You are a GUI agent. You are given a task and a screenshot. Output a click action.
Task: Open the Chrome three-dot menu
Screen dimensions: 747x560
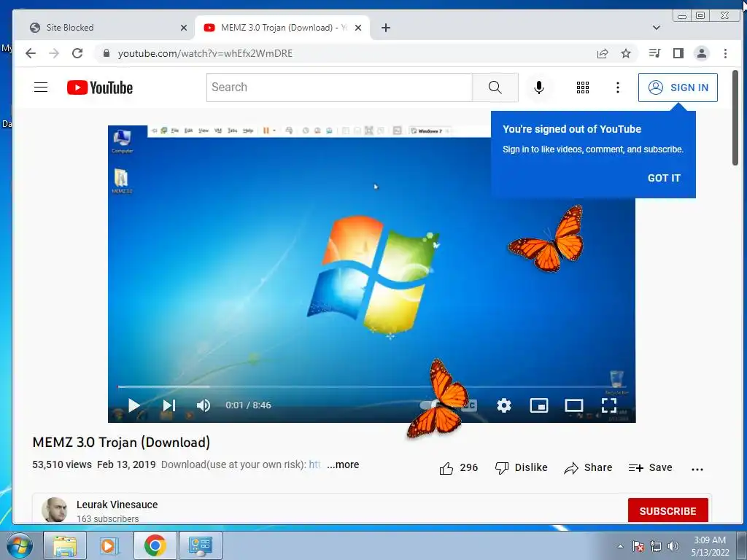725,53
